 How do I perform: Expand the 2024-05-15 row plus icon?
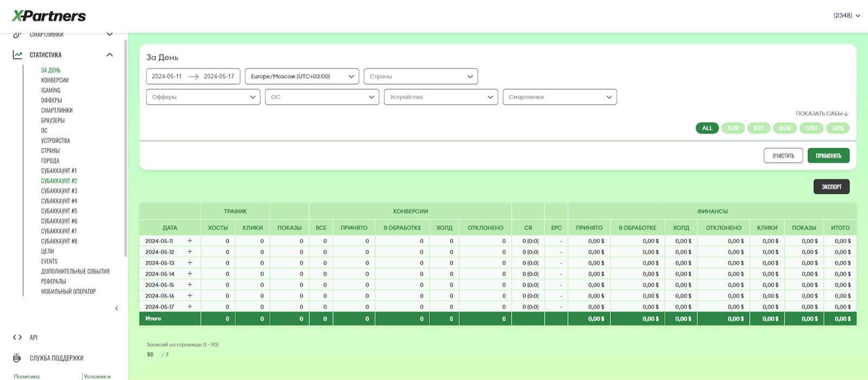(190, 284)
